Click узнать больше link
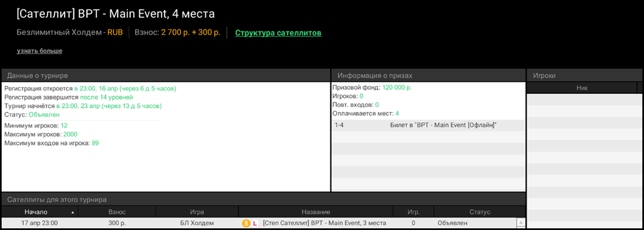 tap(39, 51)
